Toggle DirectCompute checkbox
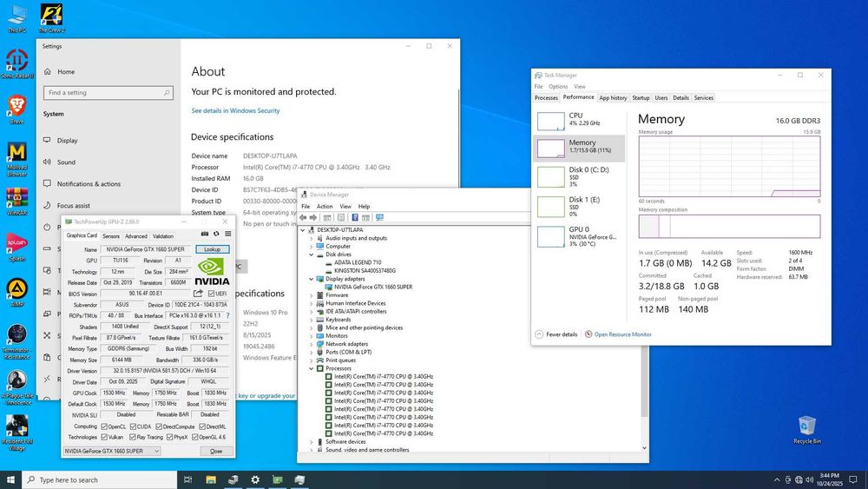 click(159, 426)
